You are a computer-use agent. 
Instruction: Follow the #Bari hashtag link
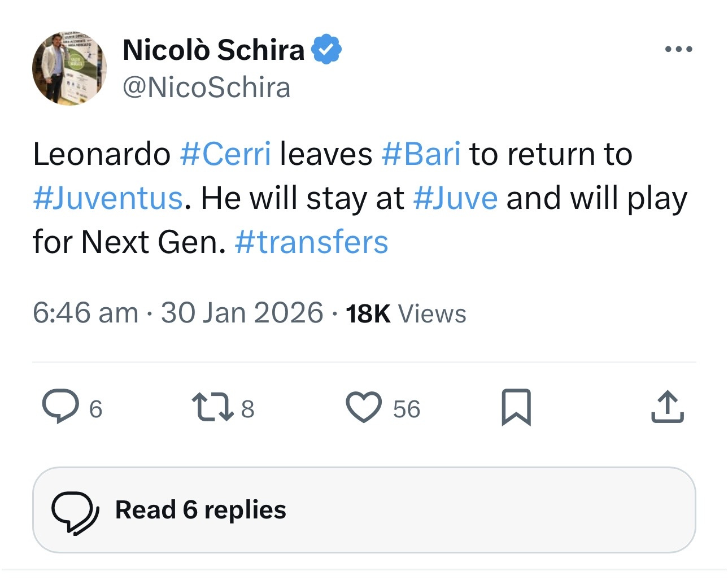tap(421, 154)
